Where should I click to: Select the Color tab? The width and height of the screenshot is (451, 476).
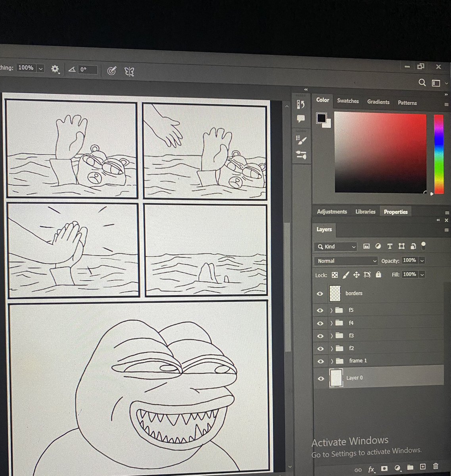coord(322,100)
